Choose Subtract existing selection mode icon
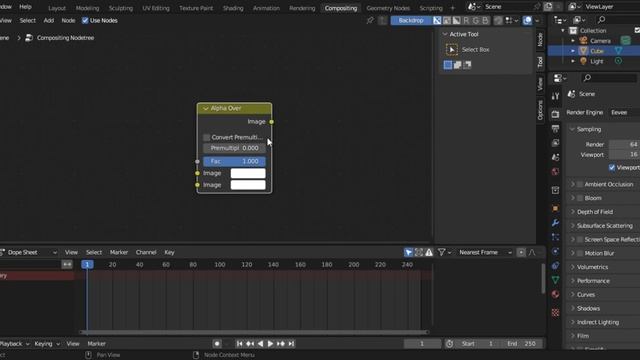This screenshot has height=360, width=640. [467, 65]
